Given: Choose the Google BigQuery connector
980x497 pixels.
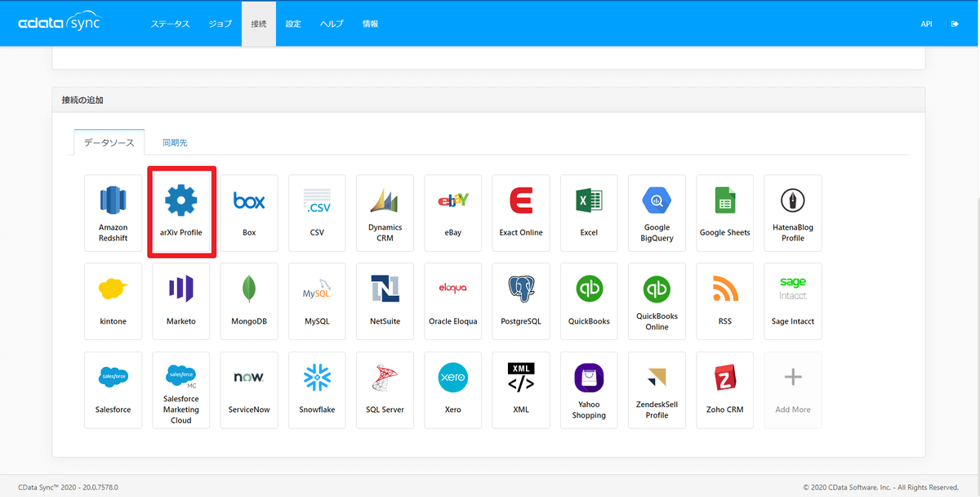Looking at the screenshot, I should pos(657,213).
